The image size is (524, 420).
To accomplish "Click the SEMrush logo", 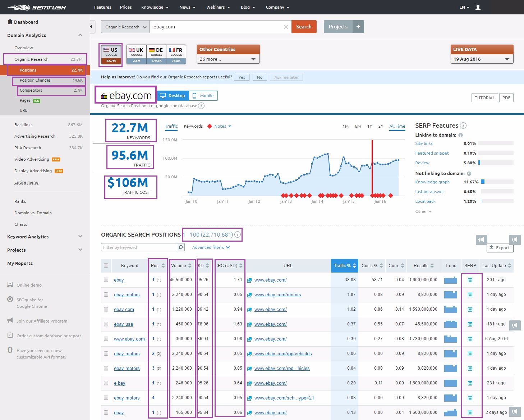I will coord(37,7).
